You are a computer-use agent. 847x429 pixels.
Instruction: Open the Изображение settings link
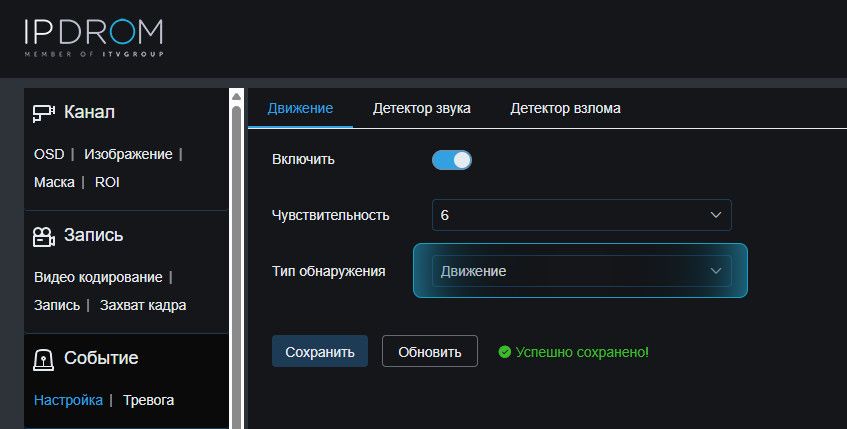click(128, 154)
